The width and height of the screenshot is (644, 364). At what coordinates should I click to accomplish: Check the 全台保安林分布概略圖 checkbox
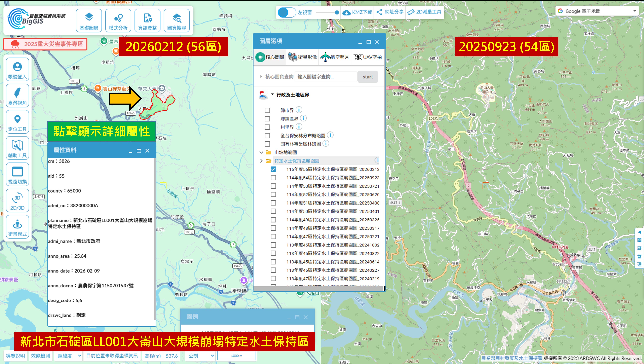(x=267, y=135)
